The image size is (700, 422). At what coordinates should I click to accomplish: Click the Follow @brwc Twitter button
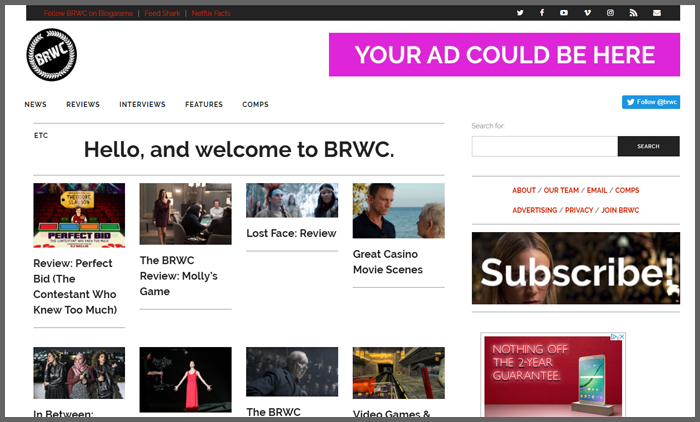pyautogui.click(x=651, y=102)
